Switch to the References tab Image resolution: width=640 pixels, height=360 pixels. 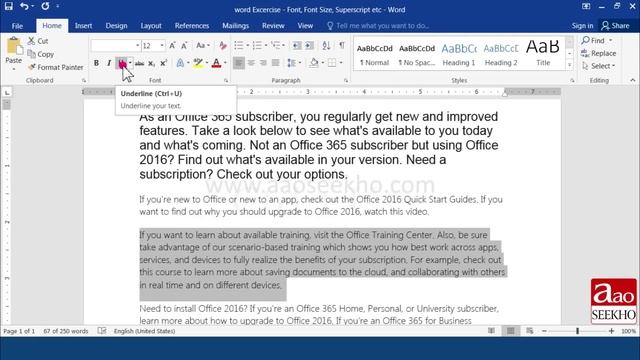192,26
